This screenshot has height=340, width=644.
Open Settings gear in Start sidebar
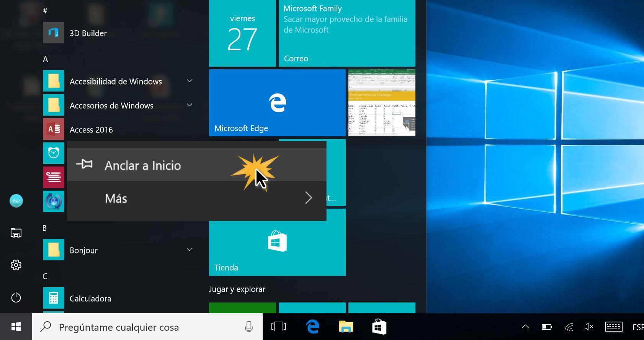[16, 265]
